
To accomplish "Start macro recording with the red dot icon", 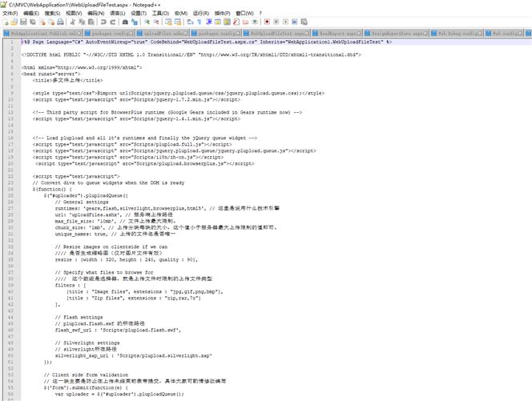I will pyautogui.click(x=267, y=22).
